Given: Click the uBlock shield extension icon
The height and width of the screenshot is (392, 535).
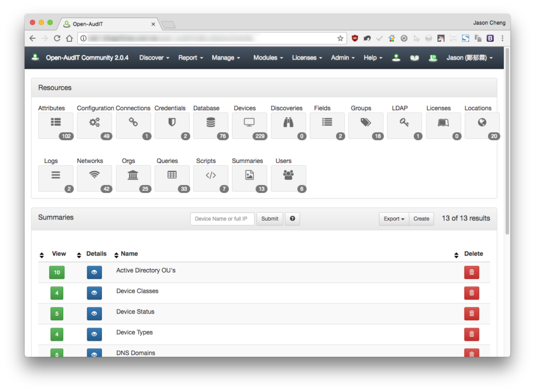Looking at the screenshot, I should (x=355, y=38).
